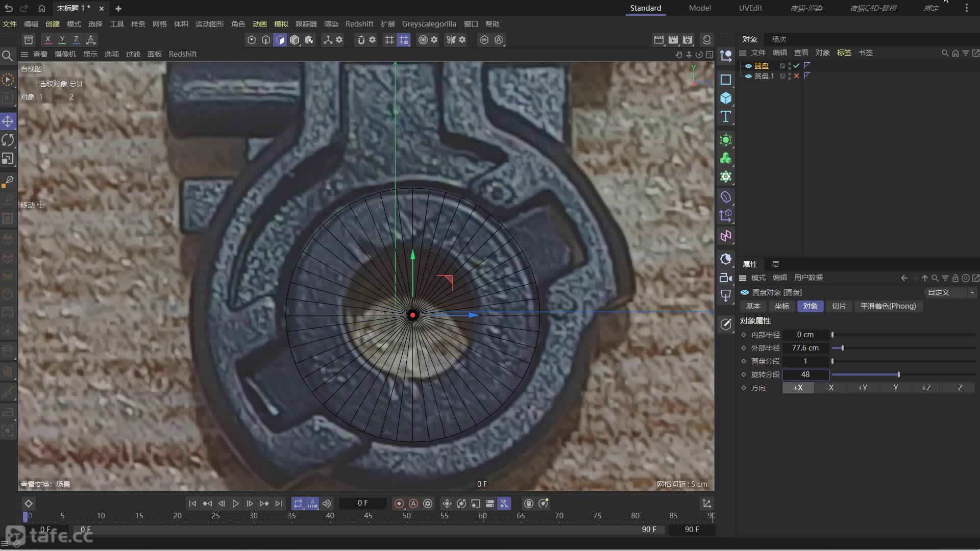Click the Play forward button in timeline
This screenshot has width=980, height=551.
[x=235, y=504]
